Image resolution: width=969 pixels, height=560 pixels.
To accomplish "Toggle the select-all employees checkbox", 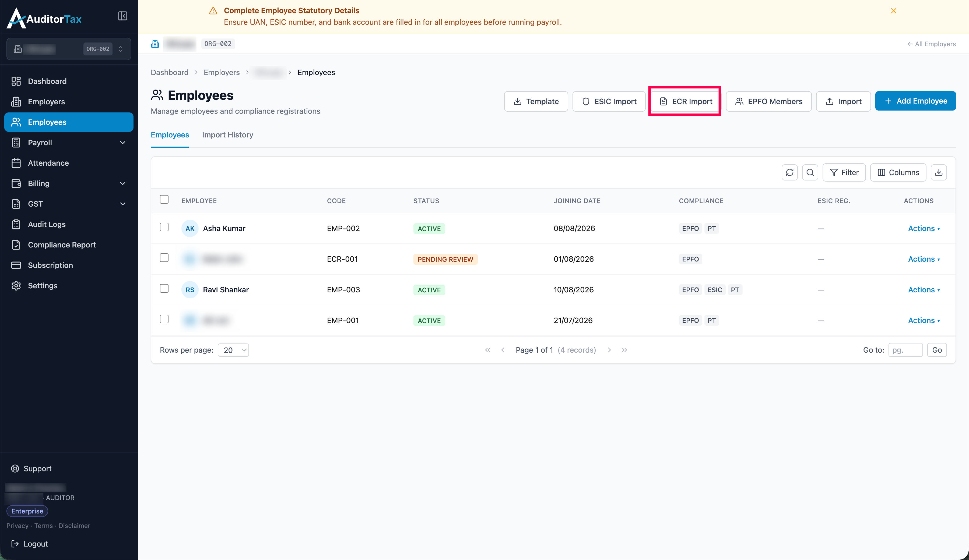I will (x=164, y=200).
